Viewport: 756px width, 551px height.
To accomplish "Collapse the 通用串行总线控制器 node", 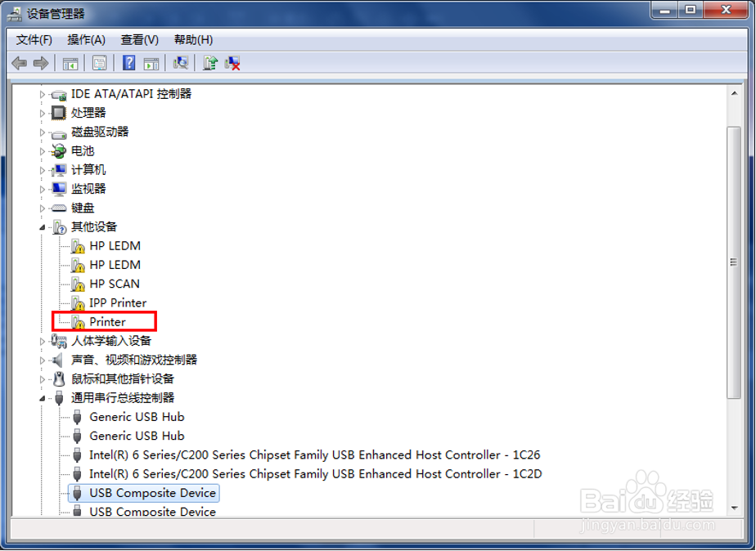I will 42,398.
